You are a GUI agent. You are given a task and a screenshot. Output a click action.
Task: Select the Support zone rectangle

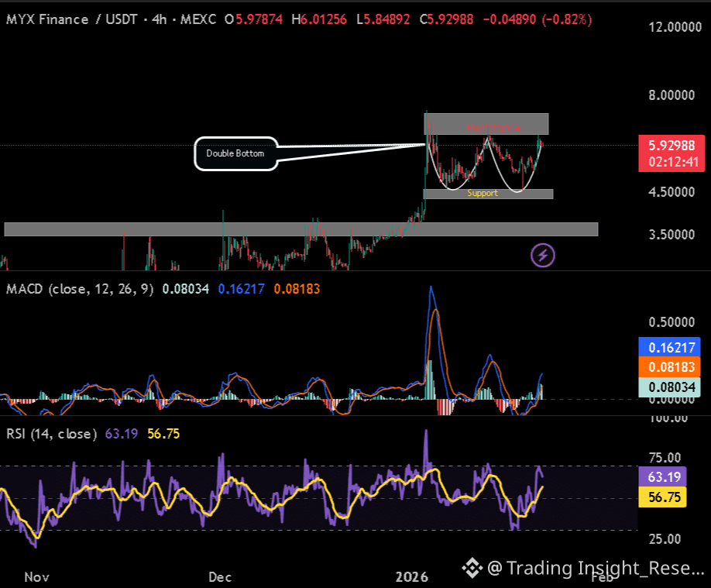(x=488, y=194)
